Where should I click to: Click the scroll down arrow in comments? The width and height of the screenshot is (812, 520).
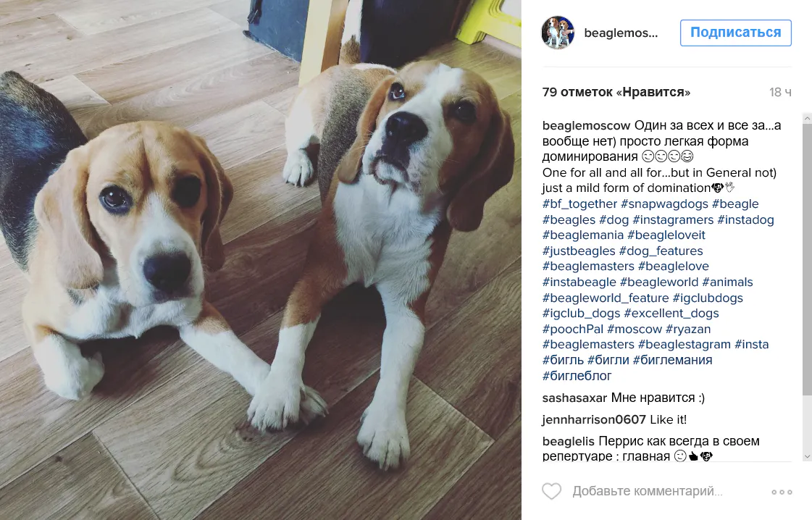(x=807, y=456)
